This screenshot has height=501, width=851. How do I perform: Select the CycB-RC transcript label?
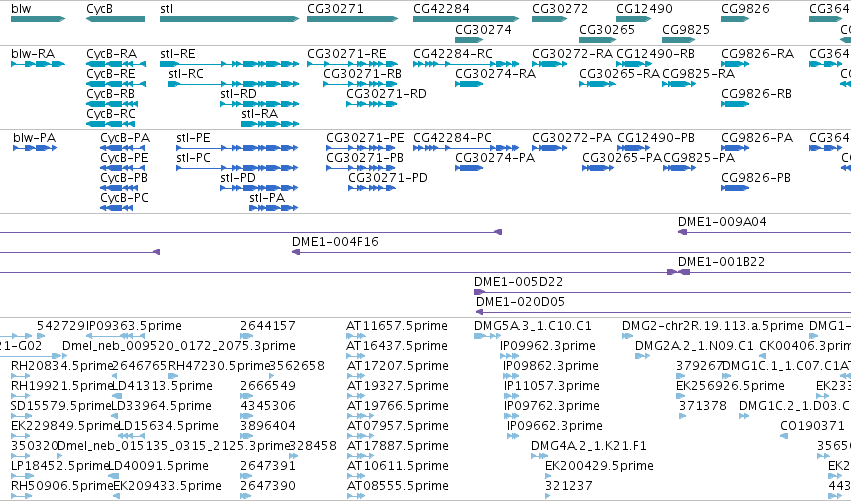pyautogui.click(x=111, y=114)
